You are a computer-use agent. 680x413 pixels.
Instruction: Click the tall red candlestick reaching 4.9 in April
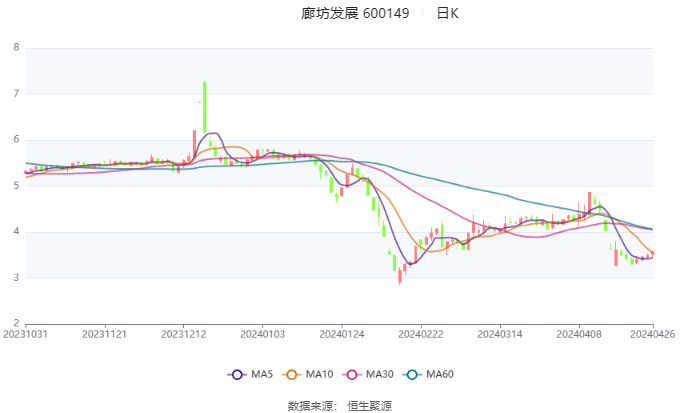pyautogui.click(x=589, y=202)
